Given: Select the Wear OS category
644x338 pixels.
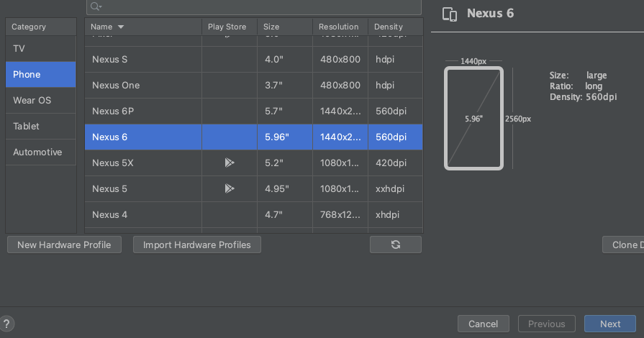Looking at the screenshot, I should coord(41,100).
